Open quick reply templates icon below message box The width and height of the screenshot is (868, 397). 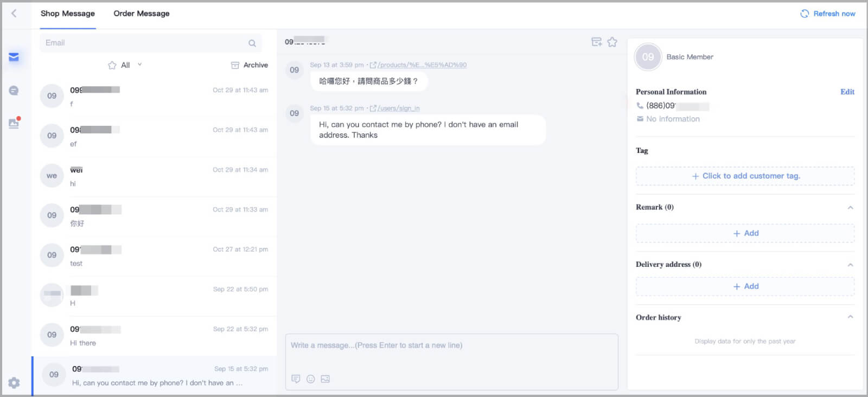pyautogui.click(x=296, y=379)
